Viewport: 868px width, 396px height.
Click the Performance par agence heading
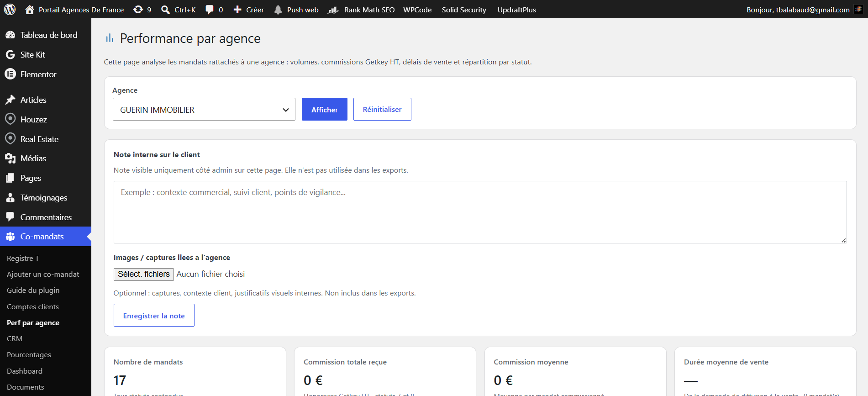click(x=190, y=39)
